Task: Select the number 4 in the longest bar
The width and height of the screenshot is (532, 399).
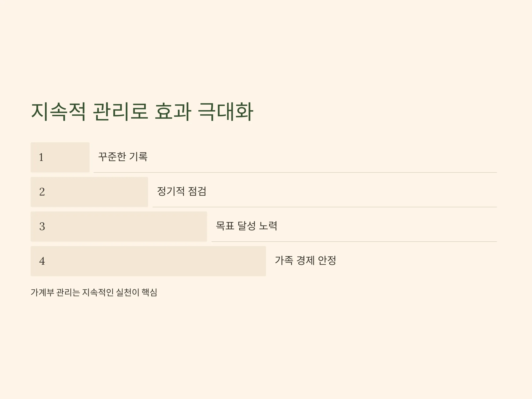Action: click(42, 261)
